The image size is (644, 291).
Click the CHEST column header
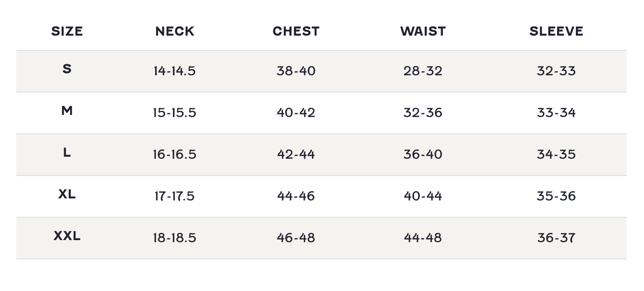click(296, 32)
